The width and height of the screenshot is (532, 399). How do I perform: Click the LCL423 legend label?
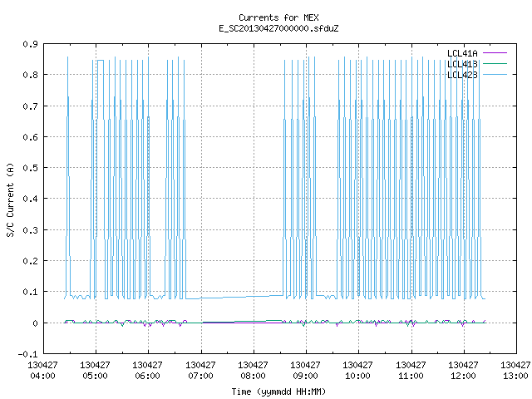coord(462,75)
